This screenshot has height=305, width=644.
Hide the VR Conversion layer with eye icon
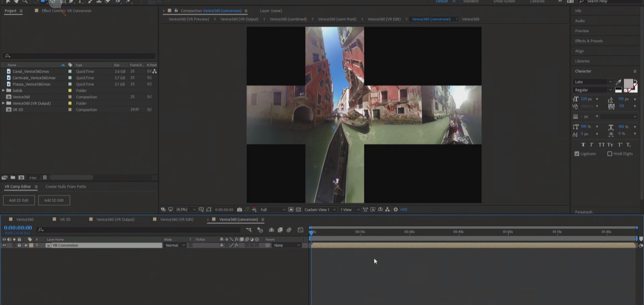[x=4, y=245]
